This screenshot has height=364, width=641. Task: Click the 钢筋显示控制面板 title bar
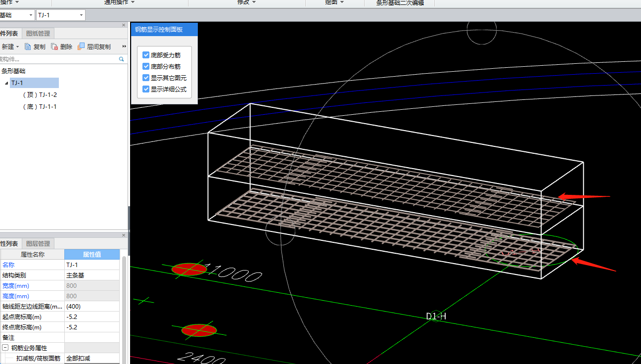[x=164, y=30]
